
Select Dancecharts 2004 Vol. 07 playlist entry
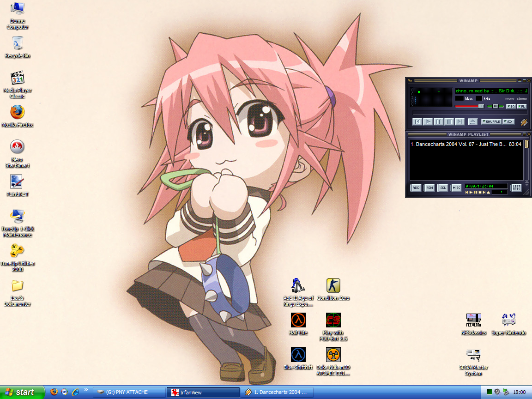coord(466,144)
